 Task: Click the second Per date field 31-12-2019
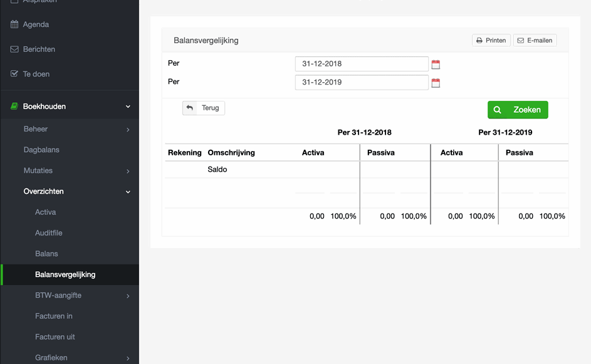362,83
